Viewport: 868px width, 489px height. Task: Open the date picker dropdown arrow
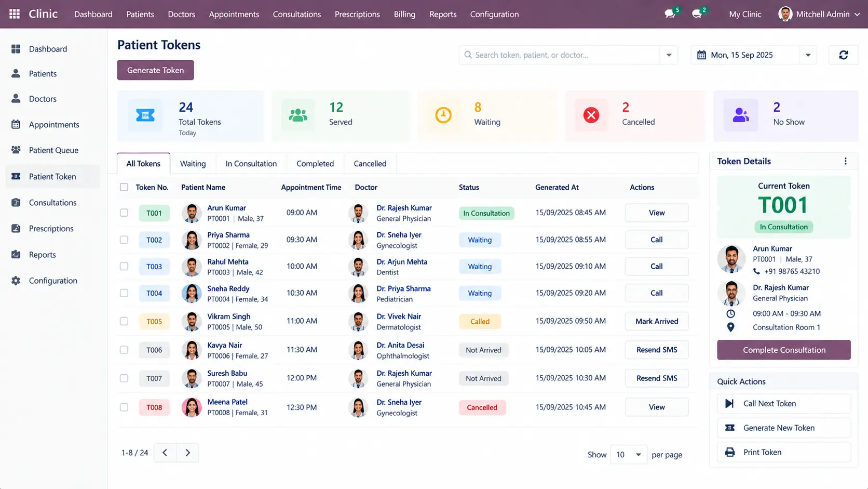tap(808, 55)
